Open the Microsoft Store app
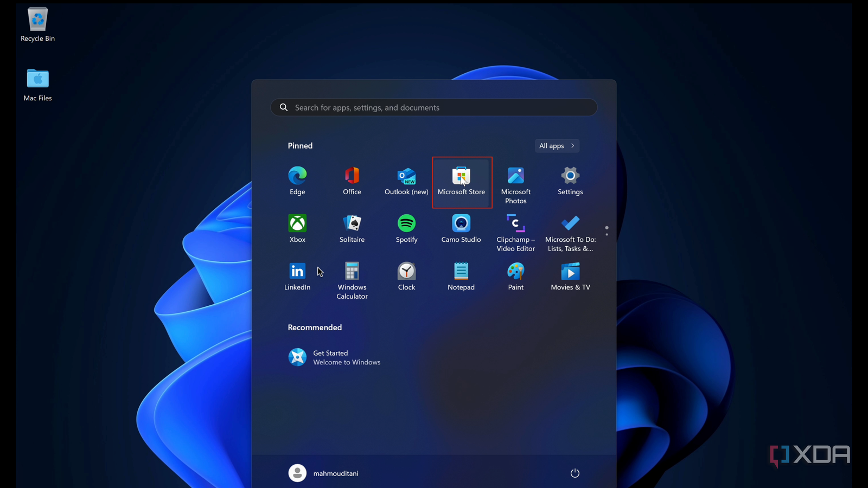 click(x=462, y=182)
